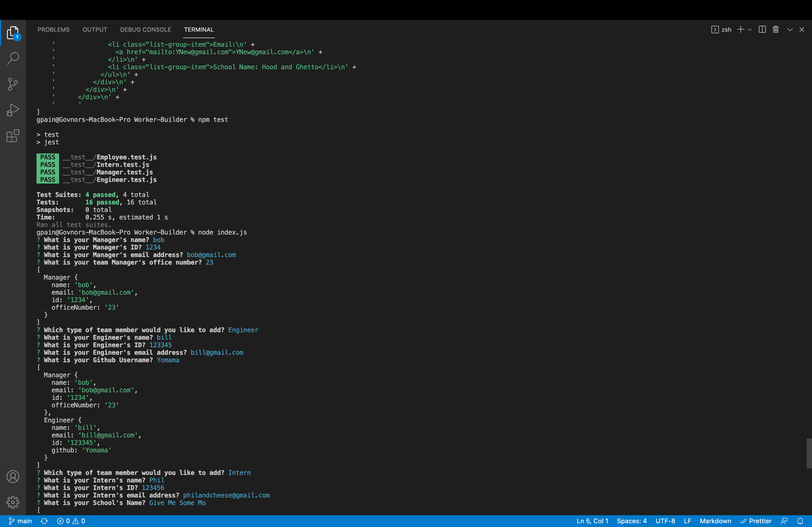This screenshot has height=527, width=812.
Task: Create a new terminal with plus icon
Action: pyautogui.click(x=740, y=30)
